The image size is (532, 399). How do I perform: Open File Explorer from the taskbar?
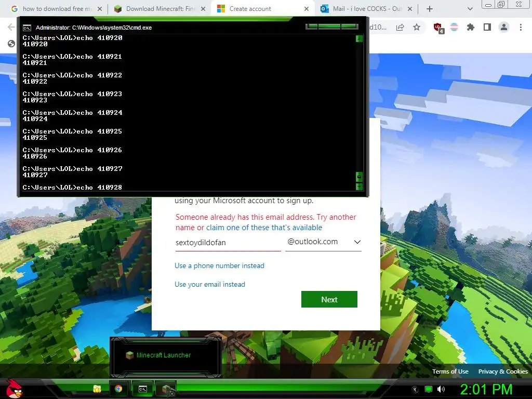coord(97,389)
